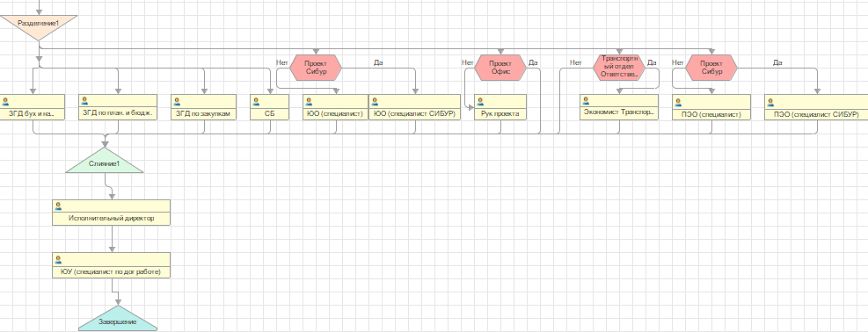Screen dimensions: 868x332
Task: Select the ЮО (специалист) label
Action: coord(335,114)
